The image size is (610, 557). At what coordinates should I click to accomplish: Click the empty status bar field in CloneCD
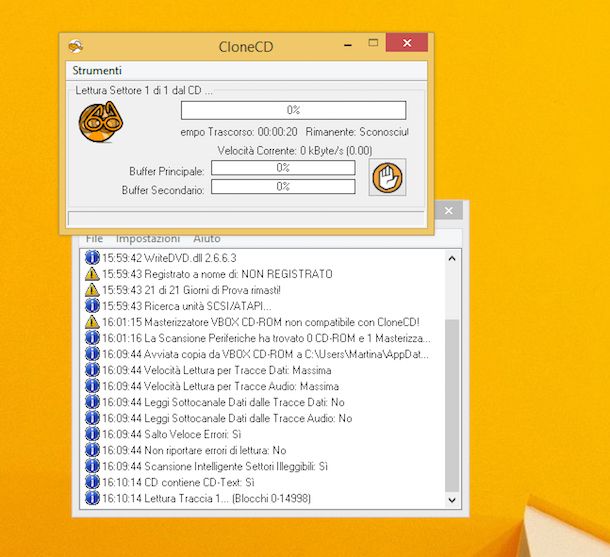point(246,218)
